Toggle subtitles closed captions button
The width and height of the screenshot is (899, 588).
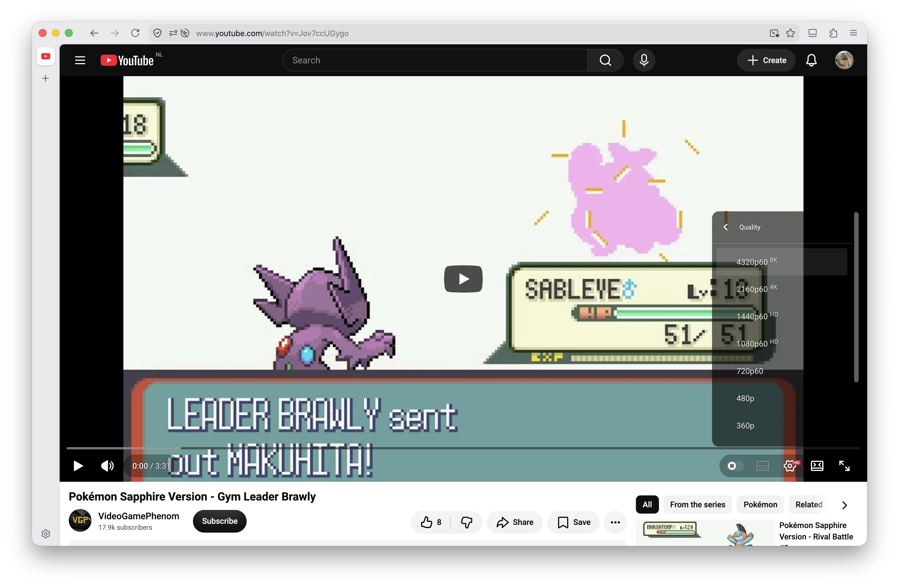pyautogui.click(x=762, y=466)
